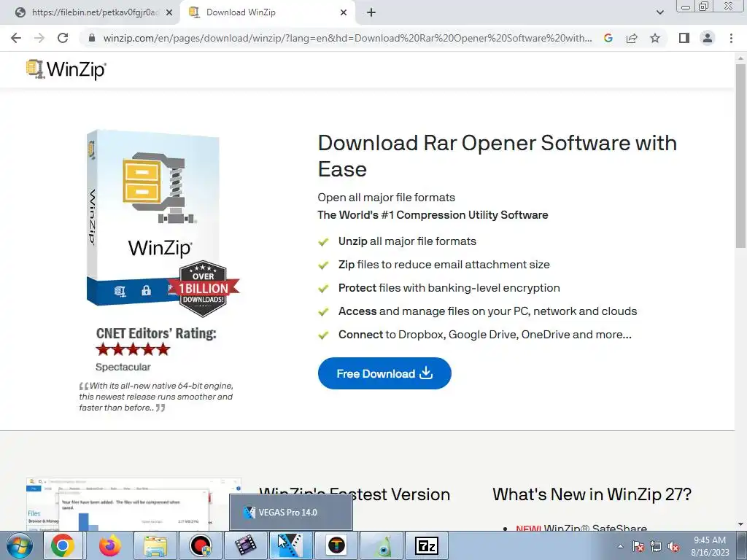Screen dimensions: 747x560
Task: Click the Google icon in address bar
Action: pyautogui.click(x=608, y=38)
